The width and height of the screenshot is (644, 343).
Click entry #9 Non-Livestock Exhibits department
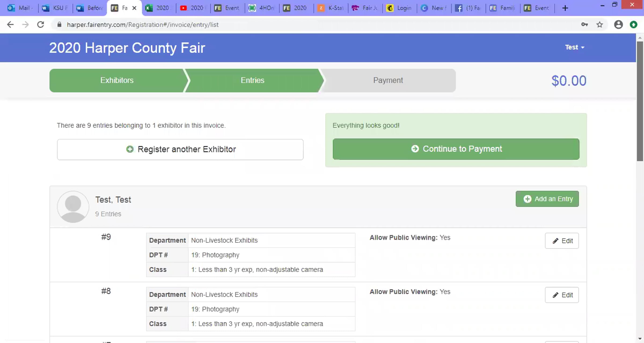(224, 240)
